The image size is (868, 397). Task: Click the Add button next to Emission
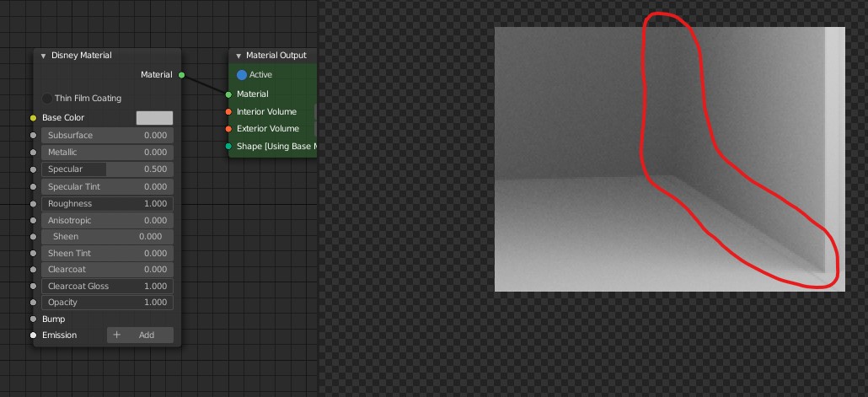pyautogui.click(x=140, y=335)
